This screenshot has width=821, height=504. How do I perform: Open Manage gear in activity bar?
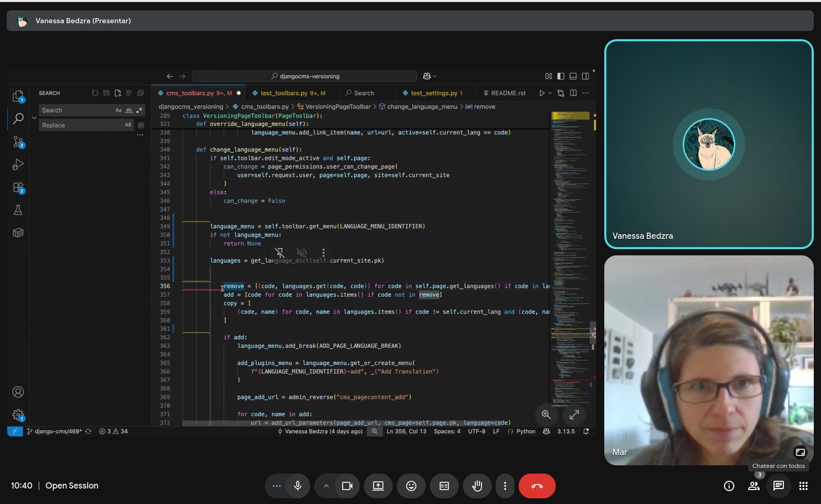point(18,415)
